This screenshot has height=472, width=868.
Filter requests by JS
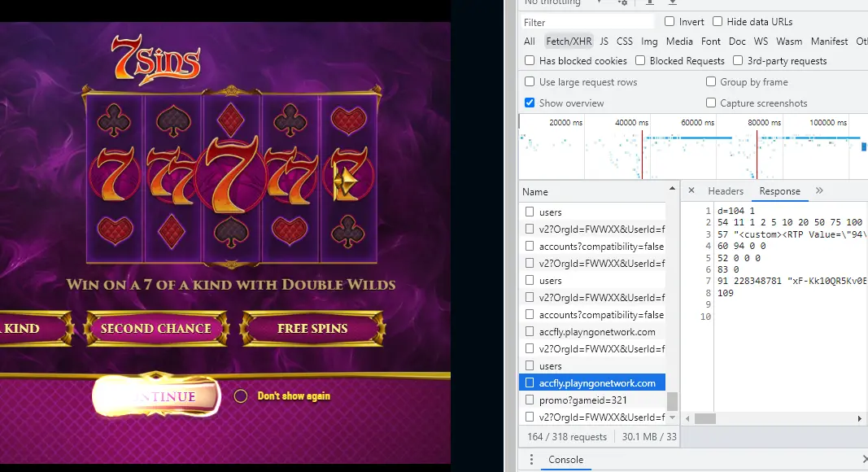[604, 42]
